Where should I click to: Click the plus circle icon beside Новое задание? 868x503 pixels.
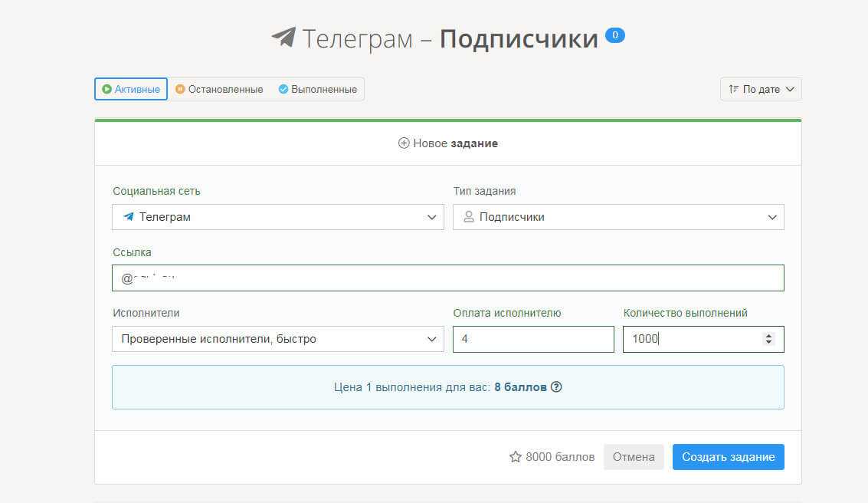[x=404, y=143]
